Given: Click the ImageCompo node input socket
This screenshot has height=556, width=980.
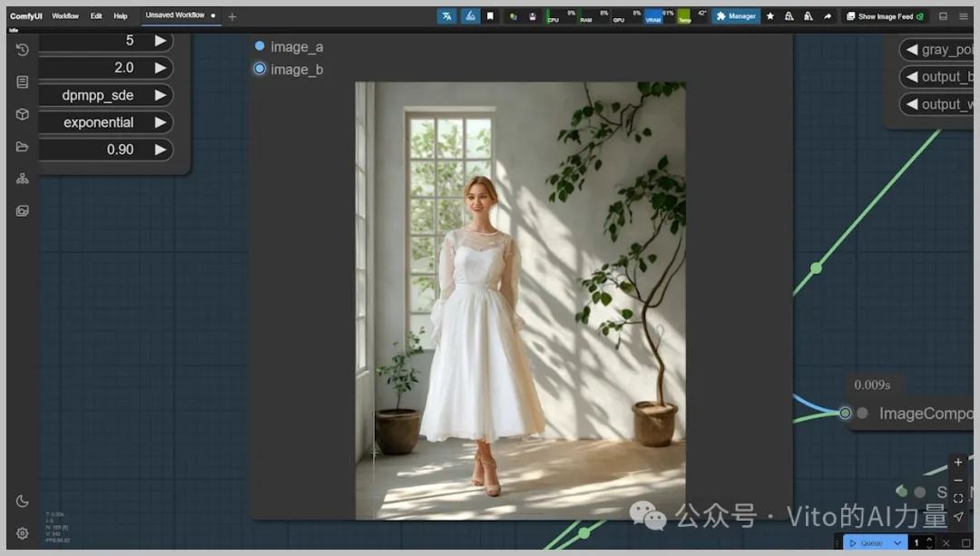Looking at the screenshot, I should (x=845, y=413).
